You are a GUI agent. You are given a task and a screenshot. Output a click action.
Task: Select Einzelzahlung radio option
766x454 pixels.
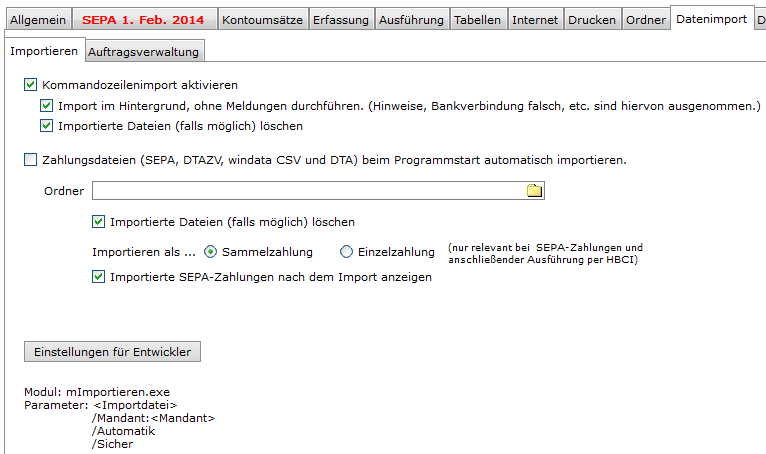346,252
